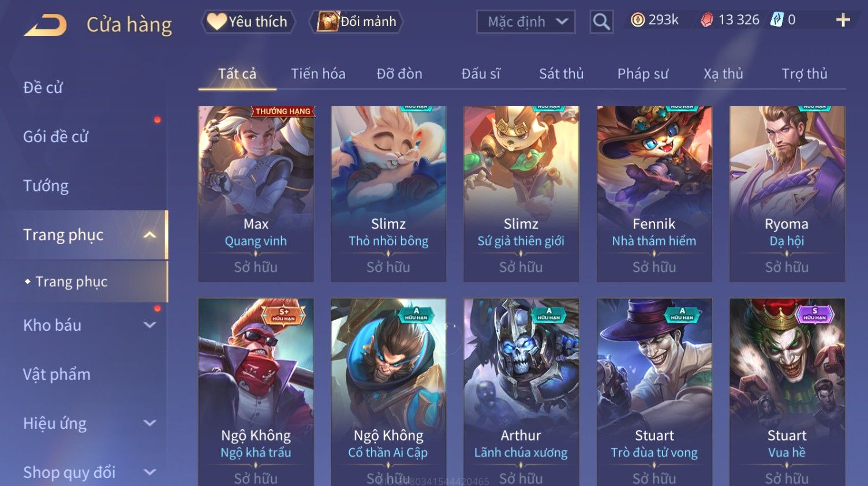Tap the blue voucher currency icon

click(777, 20)
